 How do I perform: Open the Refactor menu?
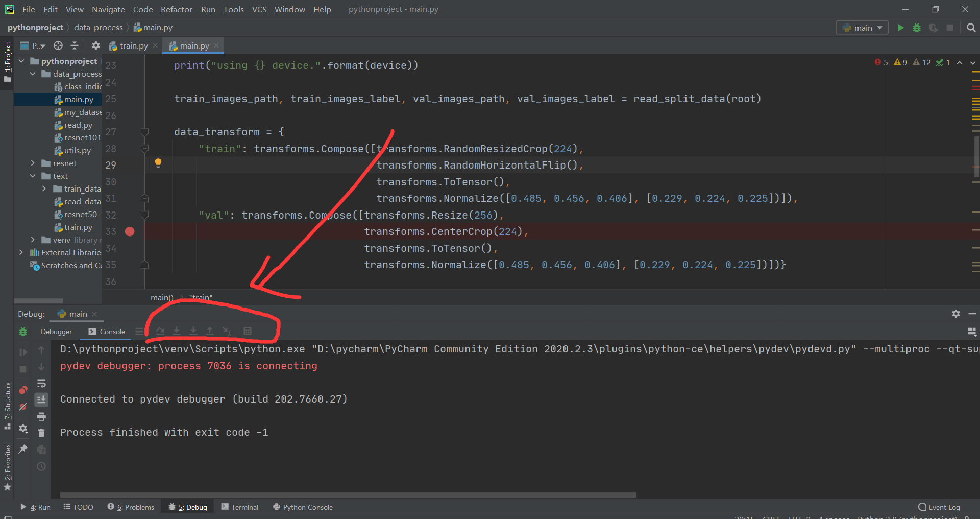click(176, 9)
